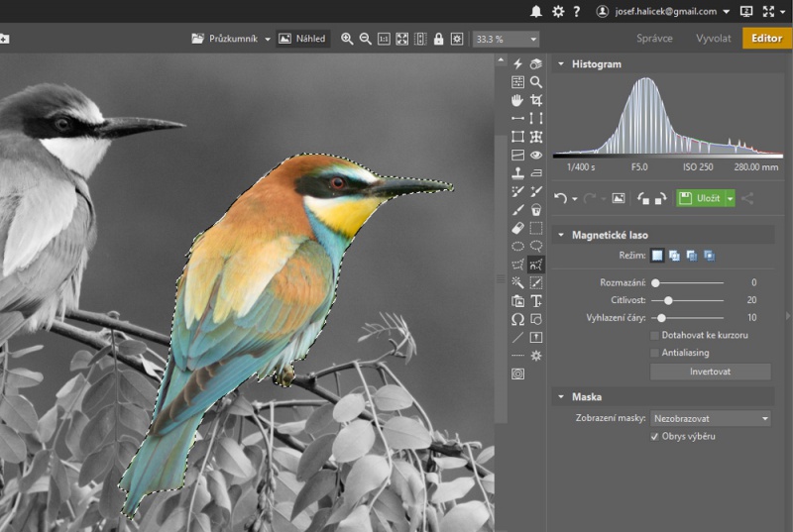Image resolution: width=793 pixels, height=532 pixels.
Task: Select the magnifier Zoom tool
Action: tap(536, 82)
